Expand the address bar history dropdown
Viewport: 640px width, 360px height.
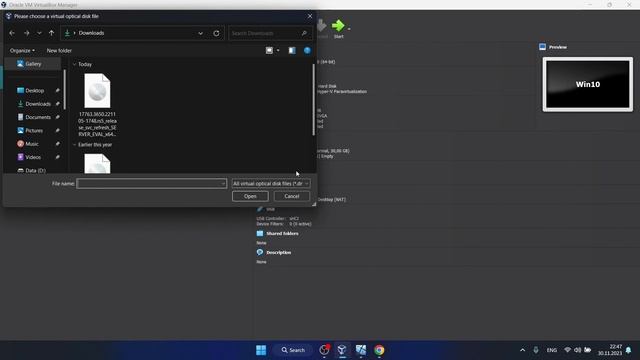[x=200, y=33]
